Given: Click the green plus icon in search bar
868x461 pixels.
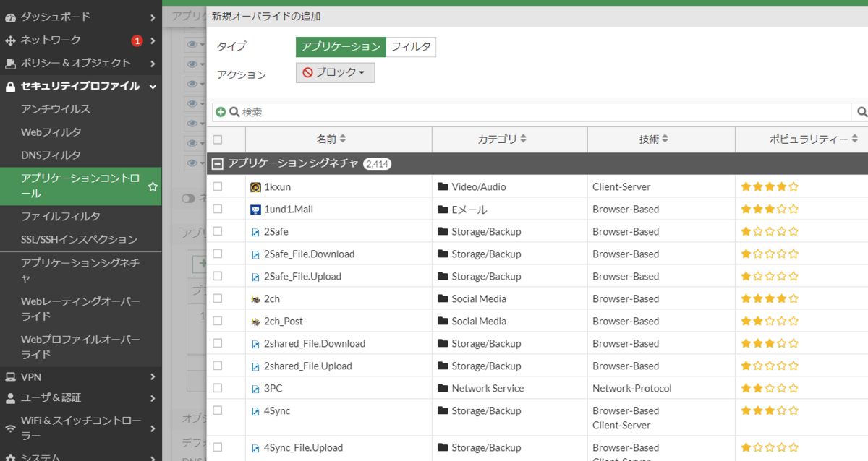Looking at the screenshot, I should coord(221,112).
